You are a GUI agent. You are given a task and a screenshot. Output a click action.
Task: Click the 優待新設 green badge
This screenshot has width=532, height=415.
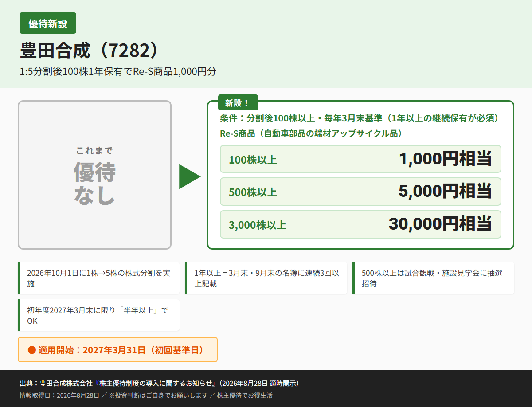click(x=48, y=23)
